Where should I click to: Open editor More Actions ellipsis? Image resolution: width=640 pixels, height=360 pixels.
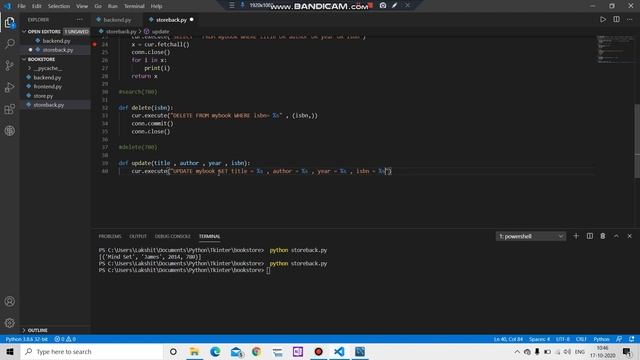click(629, 20)
